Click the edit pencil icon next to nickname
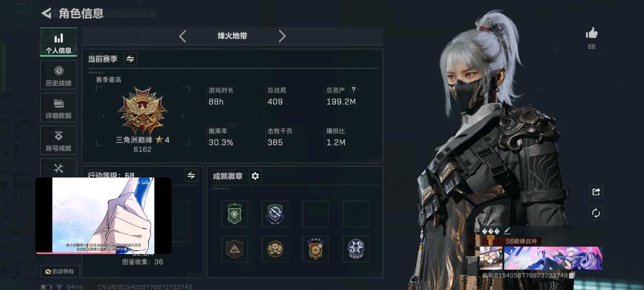The width and height of the screenshot is (644, 290). point(507,231)
